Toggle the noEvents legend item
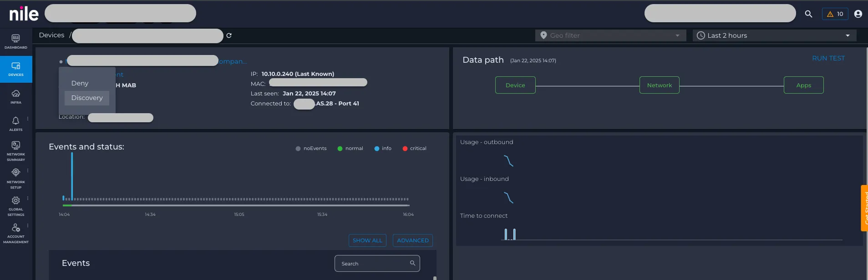 (311, 149)
